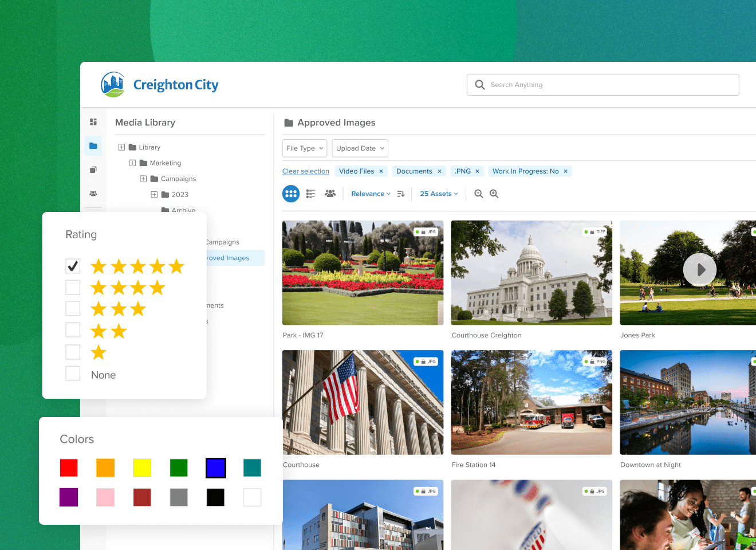Click the search magnifier icon
Screen dimensions: 756x550
coord(480,85)
